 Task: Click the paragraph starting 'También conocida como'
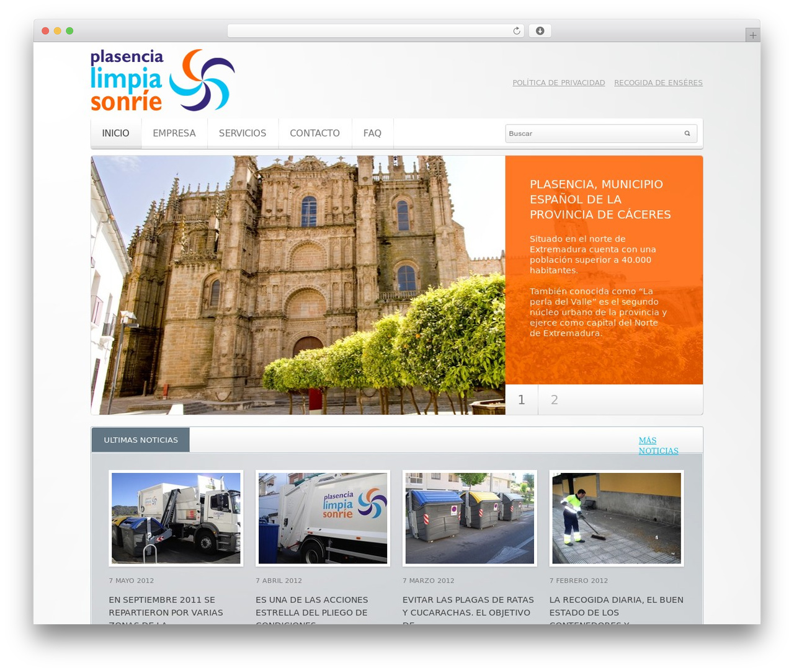599,312
